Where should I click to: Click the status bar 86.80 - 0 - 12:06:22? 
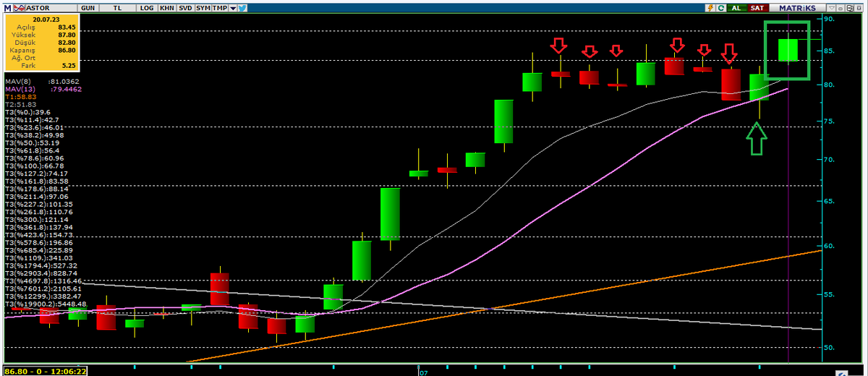46,370
